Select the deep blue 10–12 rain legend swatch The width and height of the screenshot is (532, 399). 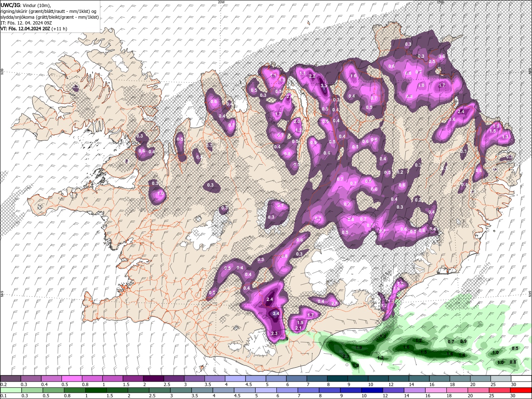click(372, 390)
